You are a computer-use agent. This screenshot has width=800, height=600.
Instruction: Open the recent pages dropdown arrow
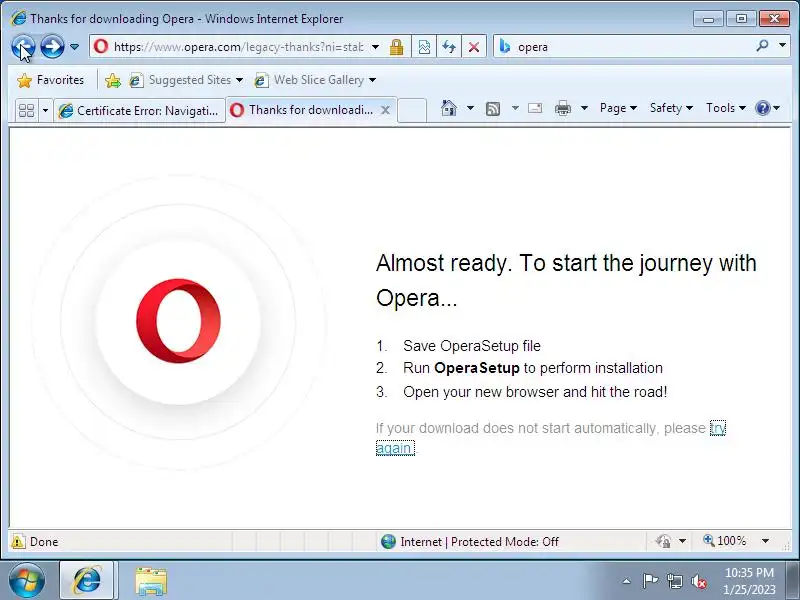74,47
